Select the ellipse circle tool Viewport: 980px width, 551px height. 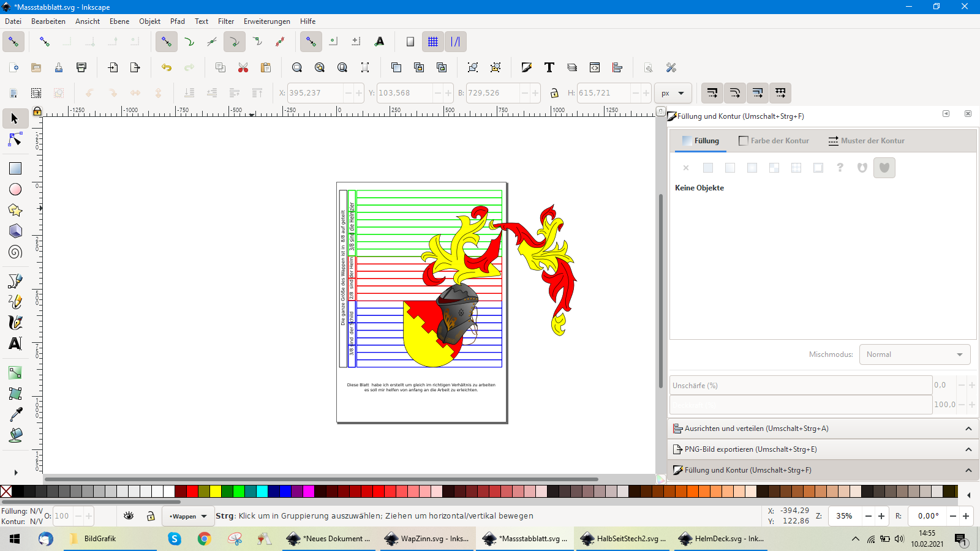click(x=15, y=189)
